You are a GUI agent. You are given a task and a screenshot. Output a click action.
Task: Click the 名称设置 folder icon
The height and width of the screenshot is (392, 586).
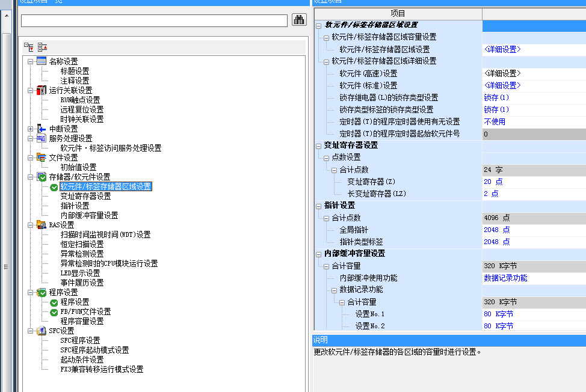pyautogui.click(x=42, y=61)
